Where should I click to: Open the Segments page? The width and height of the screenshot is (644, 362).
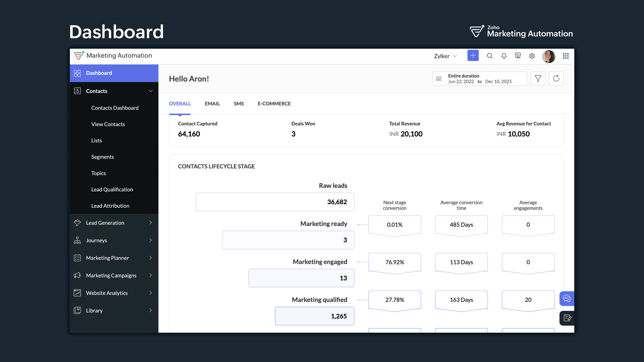103,157
